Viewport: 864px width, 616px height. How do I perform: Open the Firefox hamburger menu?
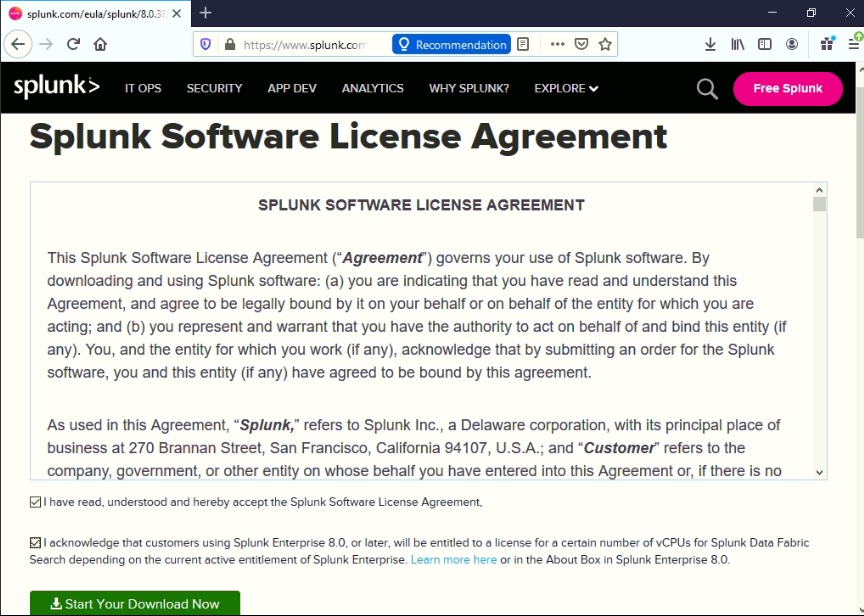[855, 44]
